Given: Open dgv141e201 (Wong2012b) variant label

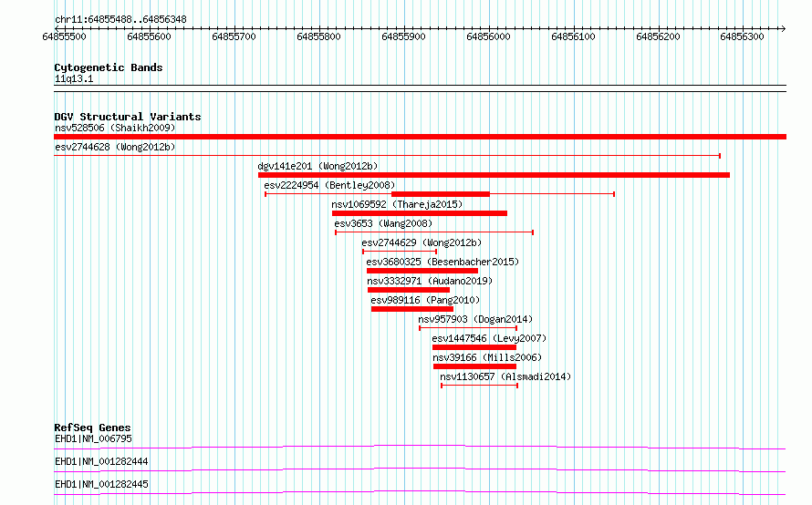Looking at the screenshot, I should 318,166.
